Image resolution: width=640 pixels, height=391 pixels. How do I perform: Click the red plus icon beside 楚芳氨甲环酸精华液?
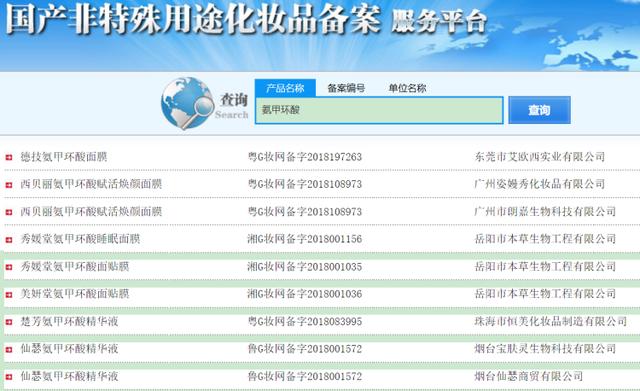(x=9, y=322)
